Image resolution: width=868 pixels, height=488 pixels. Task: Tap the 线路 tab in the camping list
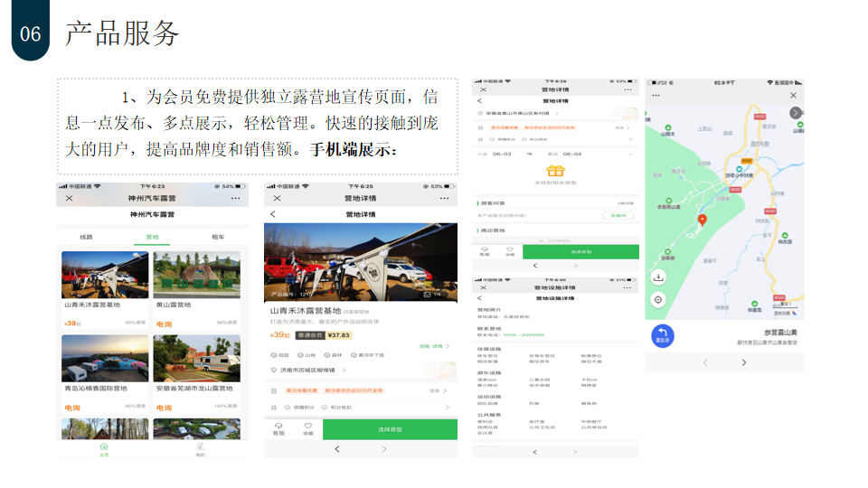click(87, 237)
